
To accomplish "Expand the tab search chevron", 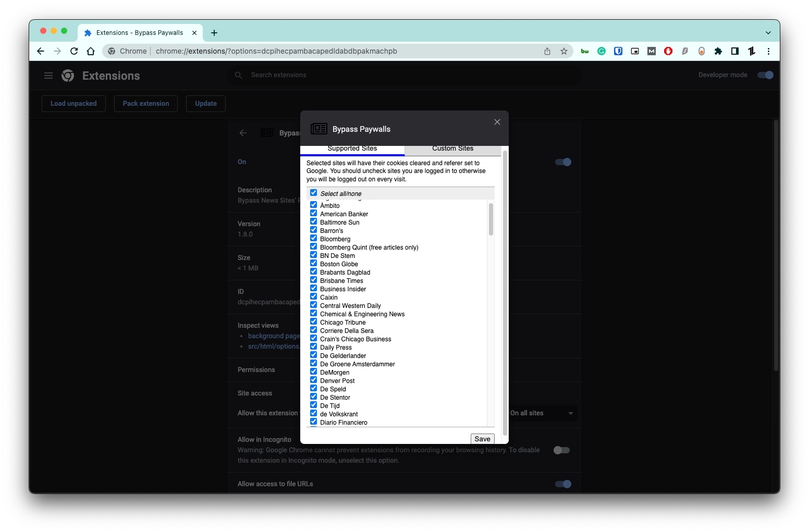I will [767, 32].
